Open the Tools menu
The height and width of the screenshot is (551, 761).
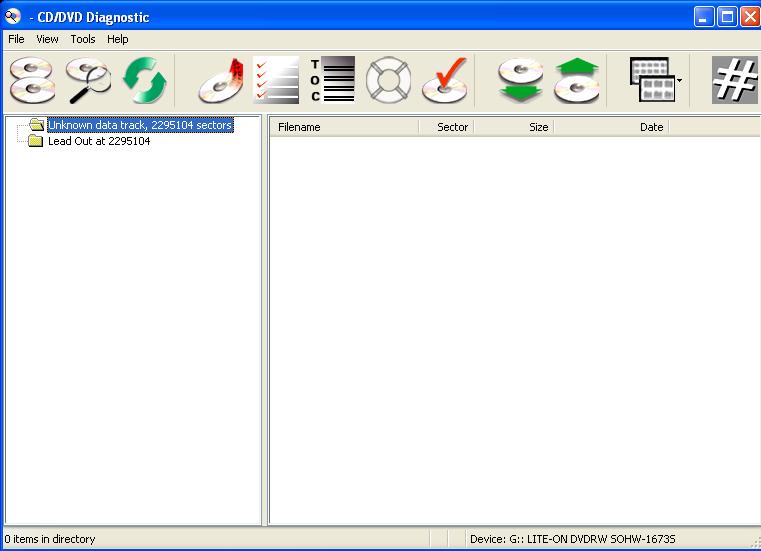(83, 39)
